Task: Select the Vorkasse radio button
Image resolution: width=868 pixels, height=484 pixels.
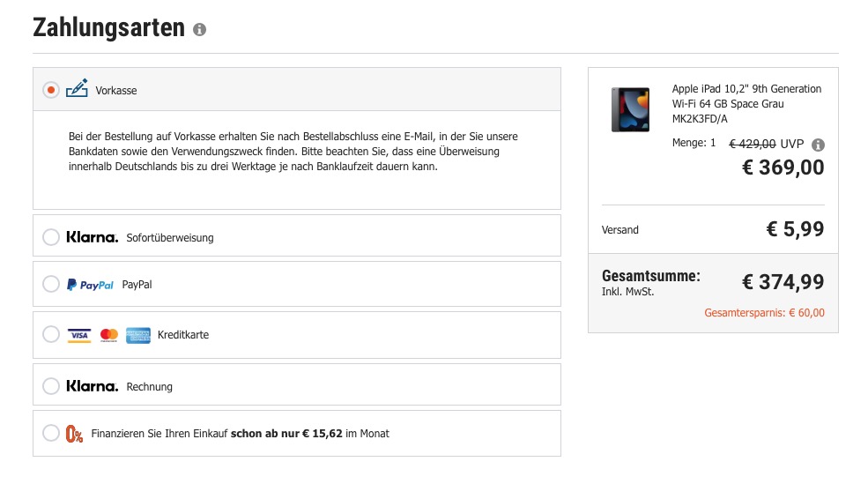Action: coord(51,90)
